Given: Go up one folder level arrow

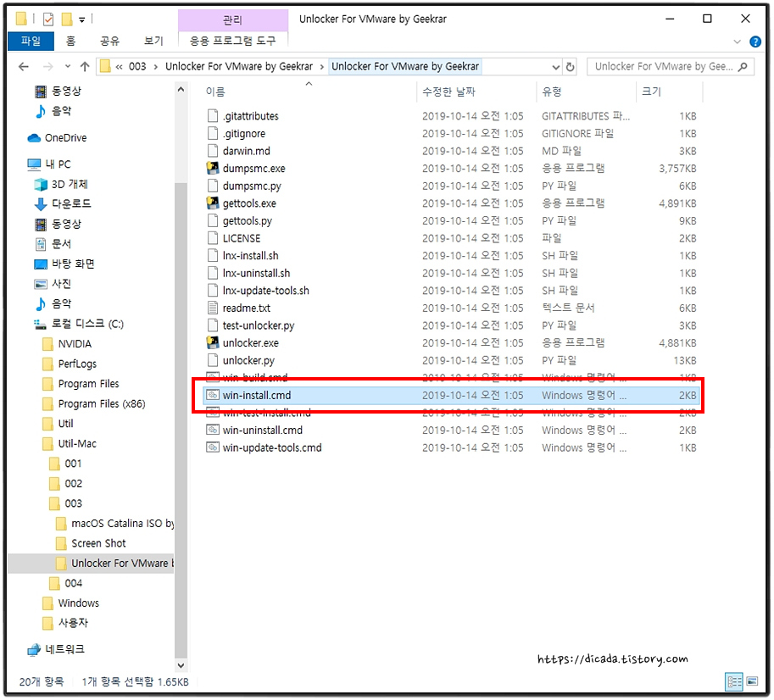Looking at the screenshot, I should [85, 67].
